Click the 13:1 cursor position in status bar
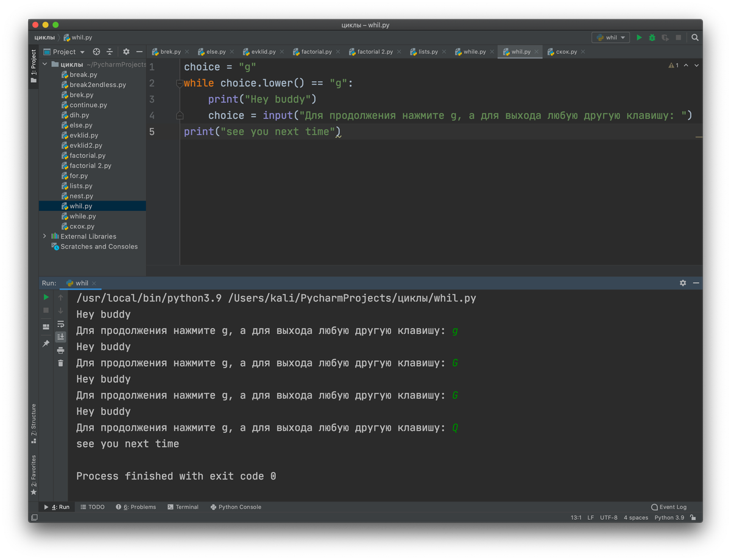Screen dimensions: 731x560 pos(576,517)
